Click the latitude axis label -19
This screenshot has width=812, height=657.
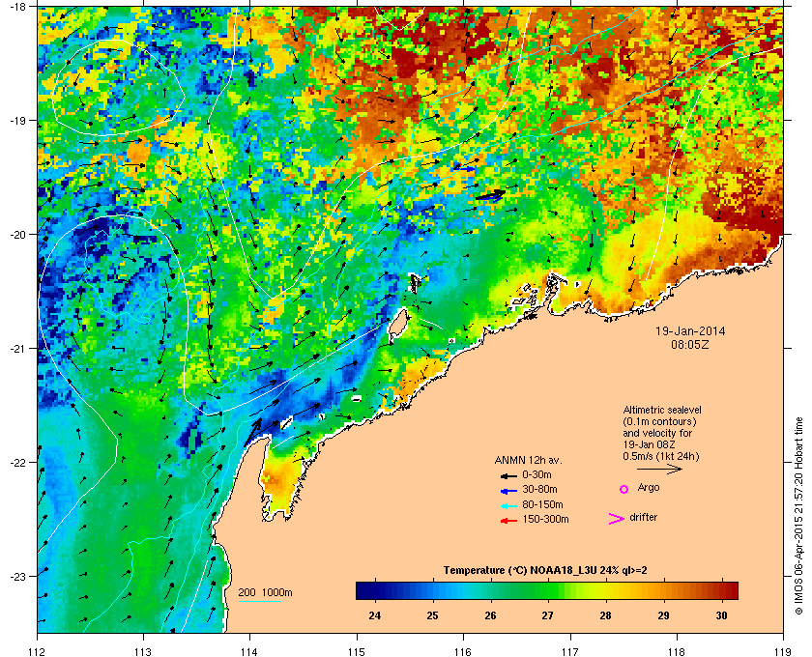17,120
